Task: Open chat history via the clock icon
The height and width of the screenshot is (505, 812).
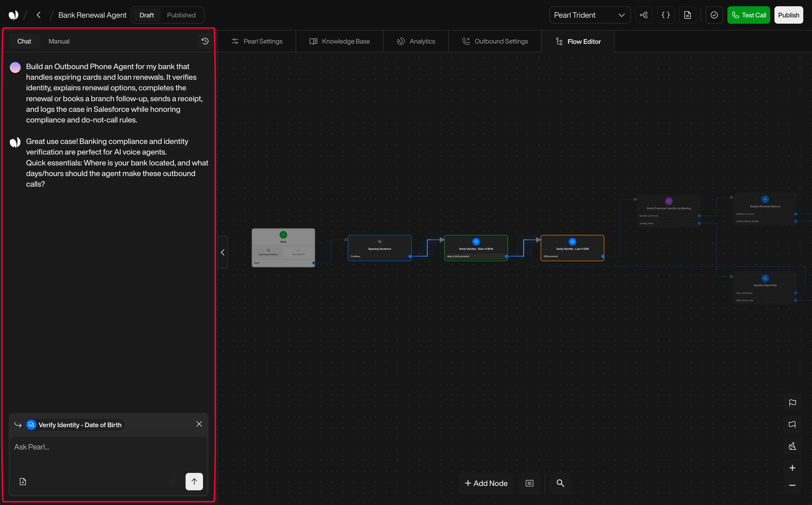Action: [x=205, y=41]
